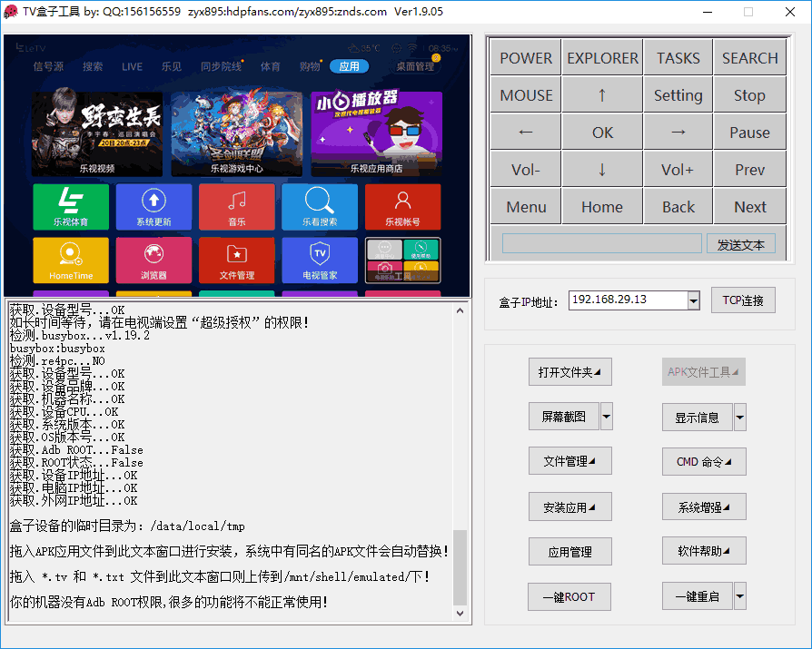Open the 工具 folder tile
The image size is (812, 649).
coord(403,261)
